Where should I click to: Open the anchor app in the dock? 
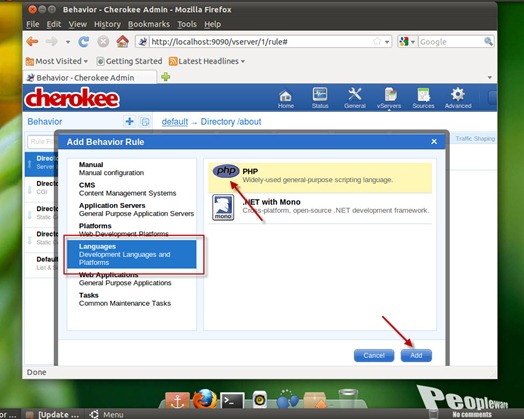click(x=177, y=400)
